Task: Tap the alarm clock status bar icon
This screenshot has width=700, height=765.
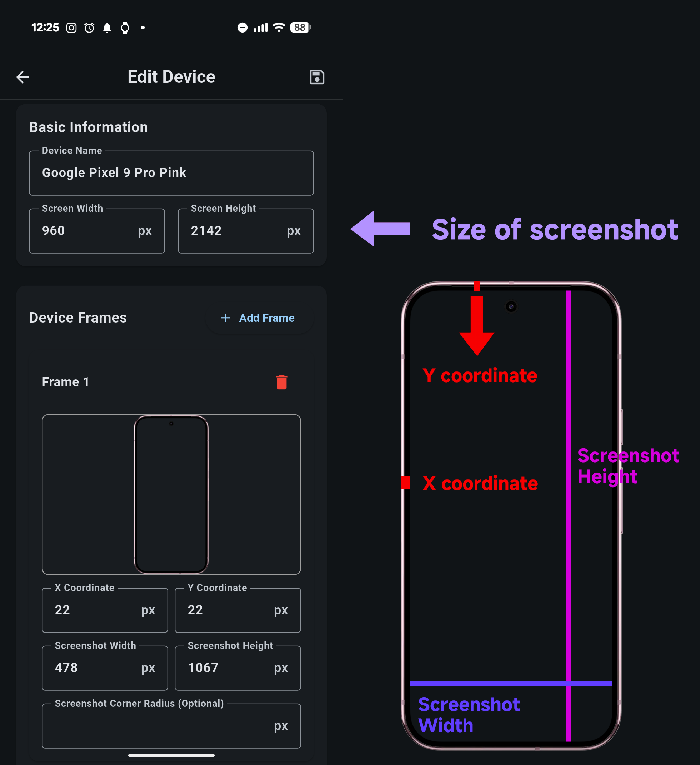Action: pyautogui.click(x=89, y=27)
